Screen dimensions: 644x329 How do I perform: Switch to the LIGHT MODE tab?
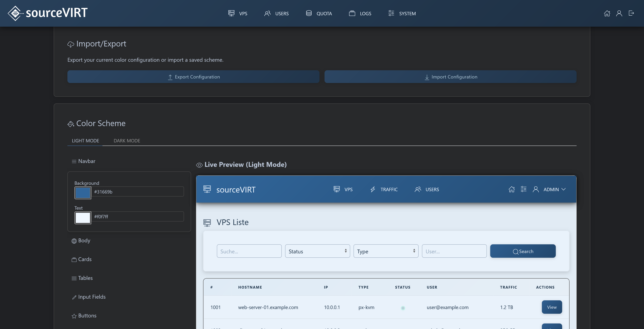click(85, 141)
